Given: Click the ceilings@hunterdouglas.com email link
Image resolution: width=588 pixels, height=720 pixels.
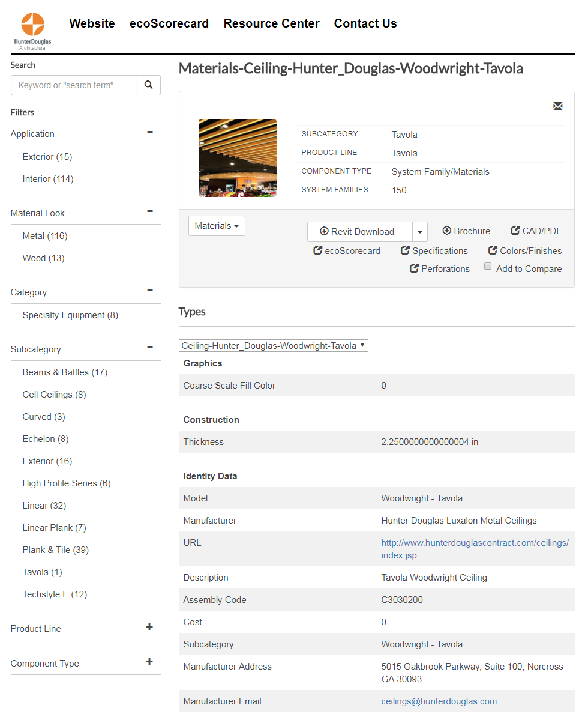Looking at the screenshot, I should (x=439, y=701).
